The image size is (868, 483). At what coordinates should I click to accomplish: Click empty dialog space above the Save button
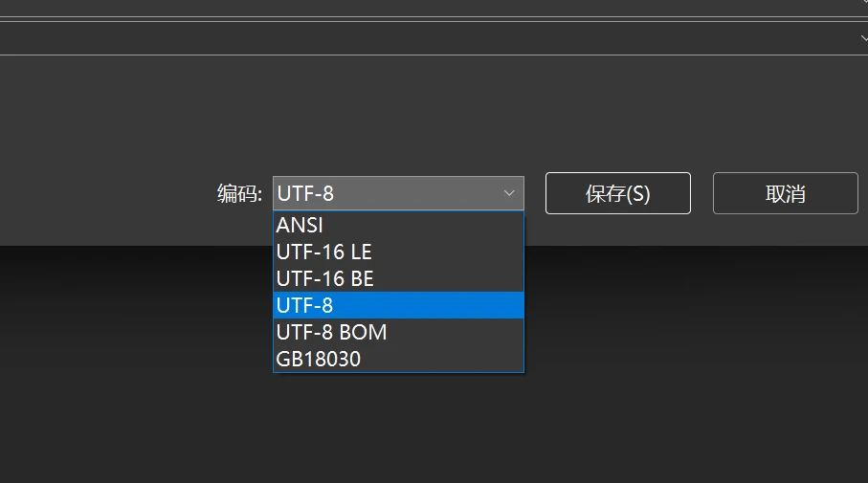click(x=617, y=115)
